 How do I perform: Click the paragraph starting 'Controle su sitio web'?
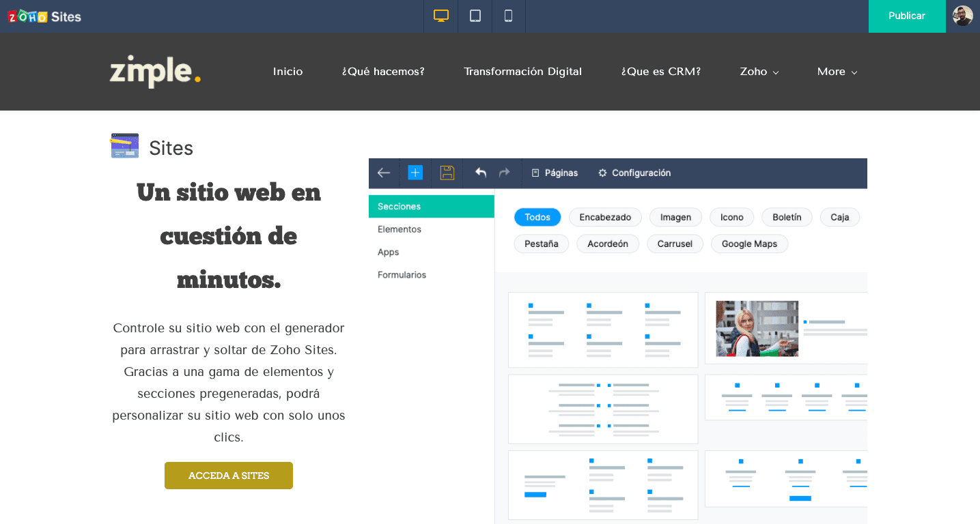click(x=229, y=383)
